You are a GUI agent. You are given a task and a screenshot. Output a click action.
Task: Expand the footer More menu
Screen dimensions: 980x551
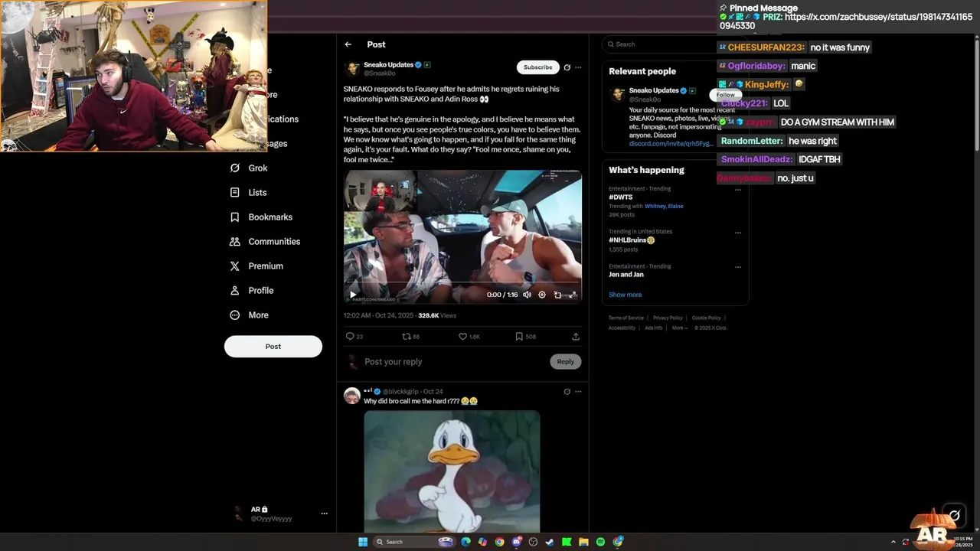pyautogui.click(x=678, y=328)
